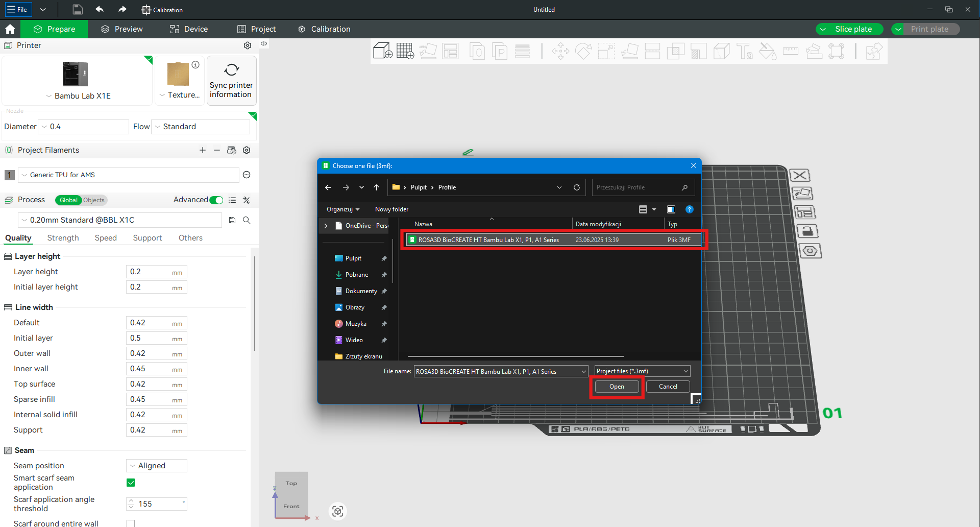Uncheck Smart scarf seam application checkbox
This screenshot has width=980, height=527.
click(131, 483)
